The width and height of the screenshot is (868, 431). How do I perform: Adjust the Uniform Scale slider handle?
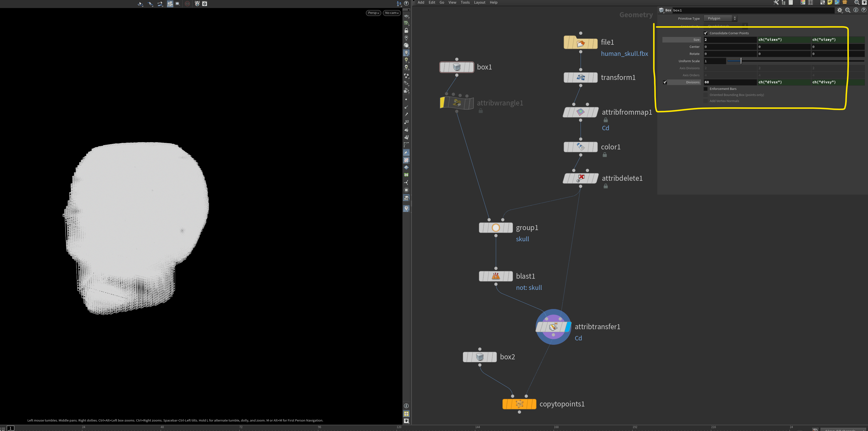[x=741, y=61]
